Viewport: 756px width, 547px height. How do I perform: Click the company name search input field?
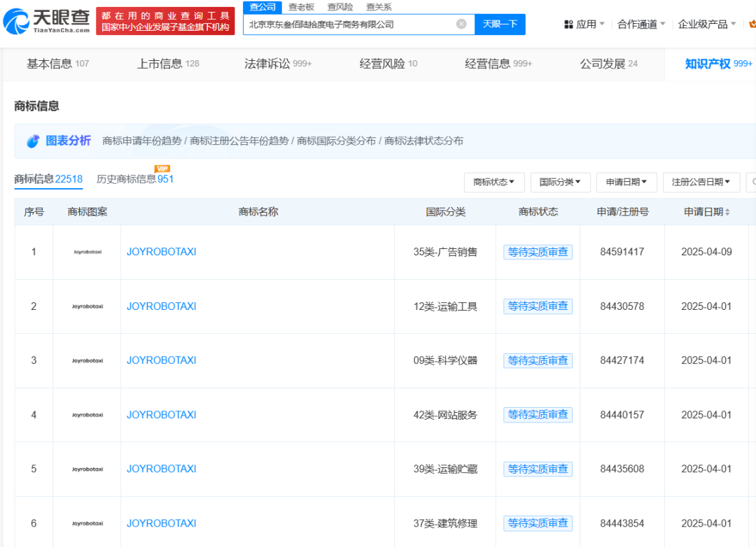(350, 24)
